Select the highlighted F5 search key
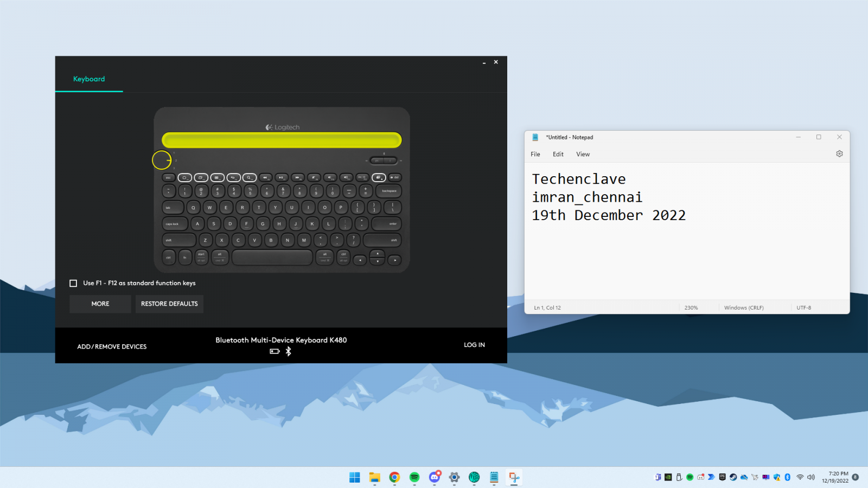 [250, 177]
